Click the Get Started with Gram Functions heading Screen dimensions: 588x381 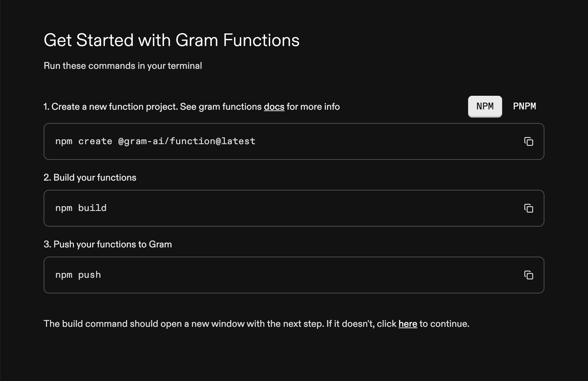171,40
